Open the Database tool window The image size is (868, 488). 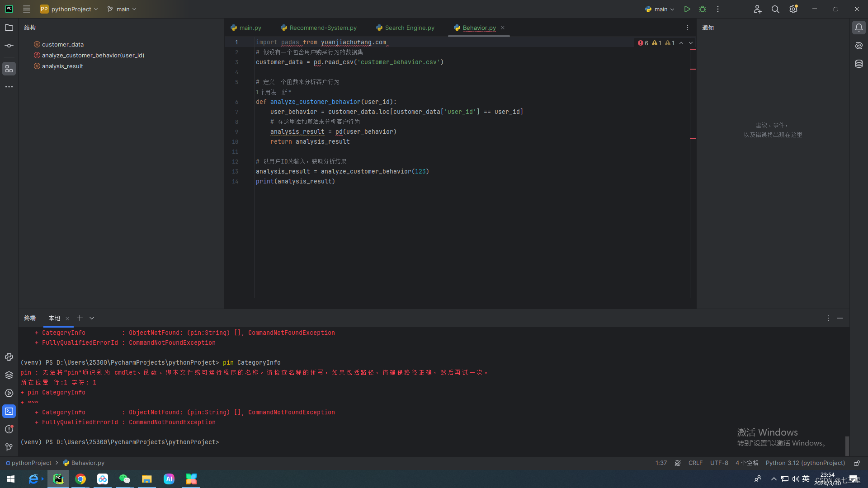pyautogui.click(x=859, y=64)
